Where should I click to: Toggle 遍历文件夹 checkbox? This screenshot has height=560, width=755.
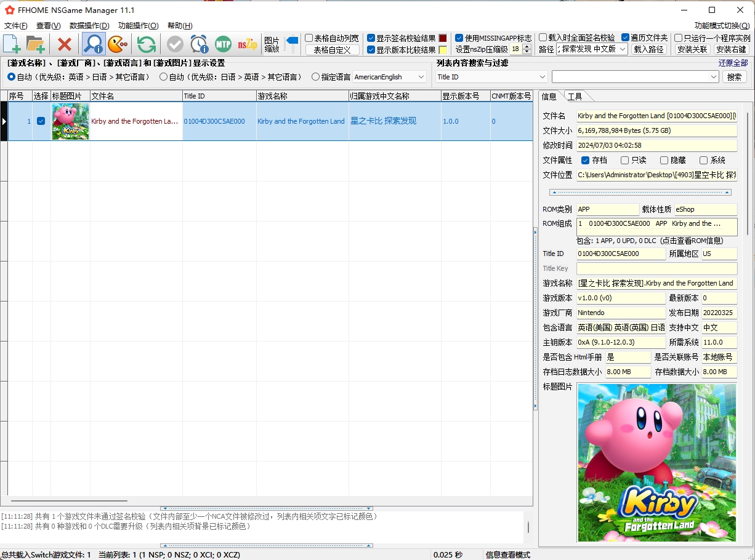point(626,38)
